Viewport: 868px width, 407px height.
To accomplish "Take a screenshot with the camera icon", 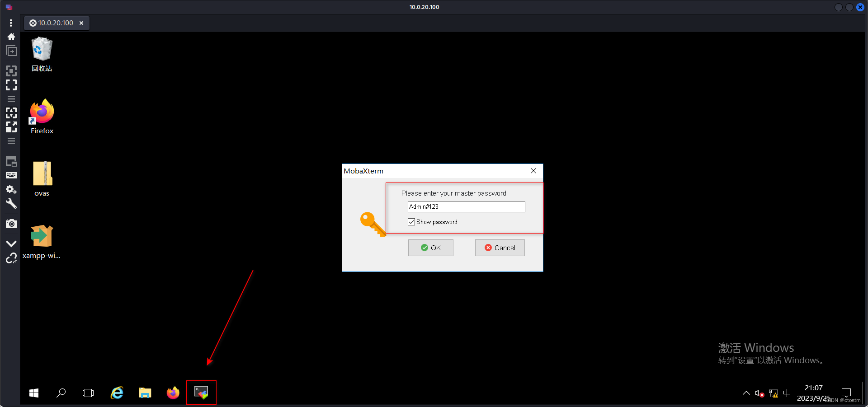I will pos(11,224).
